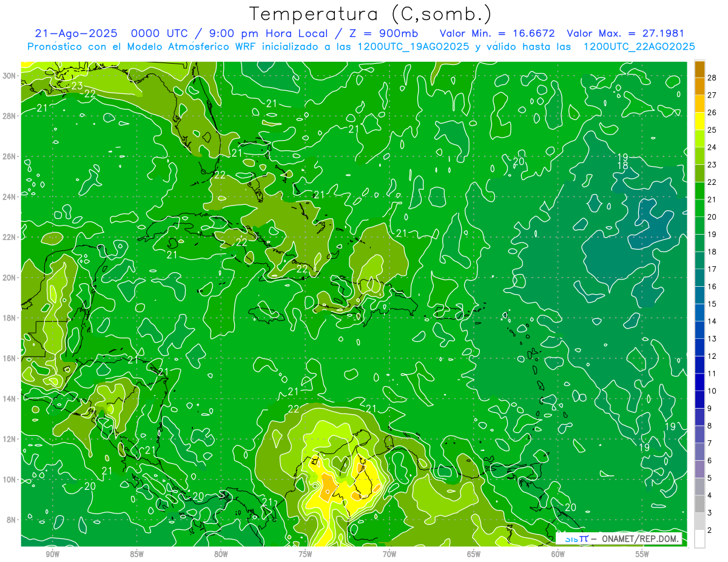This screenshot has height=562, width=728.
Task: Click the '1200UTC_22AGO2025' validity text
Action: coord(639,47)
